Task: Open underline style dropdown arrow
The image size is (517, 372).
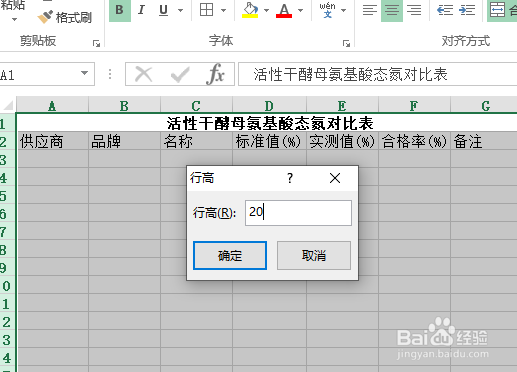Action: point(180,10)
